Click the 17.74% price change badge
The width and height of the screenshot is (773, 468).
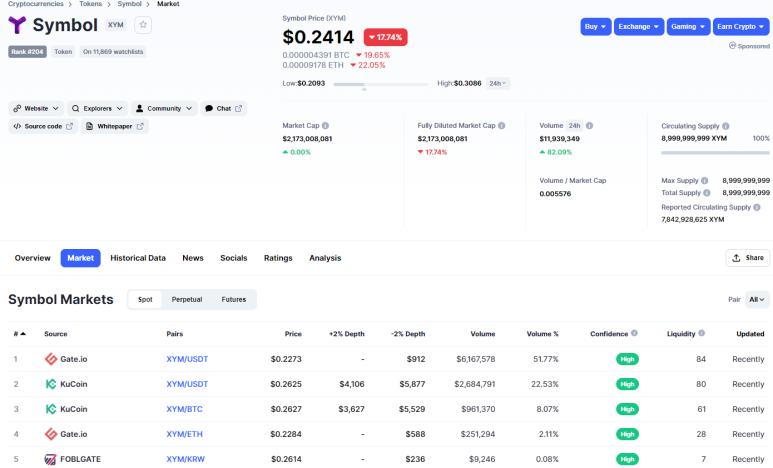(x=386, y=37)
